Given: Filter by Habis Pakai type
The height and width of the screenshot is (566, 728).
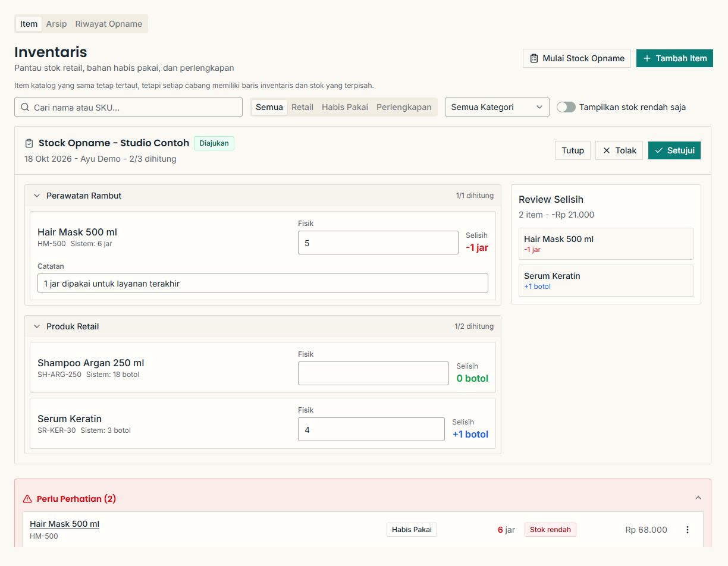Looking at the screenshot, I should tap(345, 107).
